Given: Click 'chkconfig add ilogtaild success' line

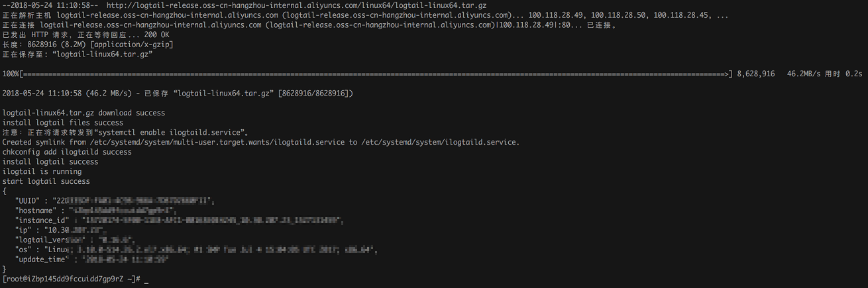Looking at the screenshot, I should pyautogui.click(x=67, y=152).
